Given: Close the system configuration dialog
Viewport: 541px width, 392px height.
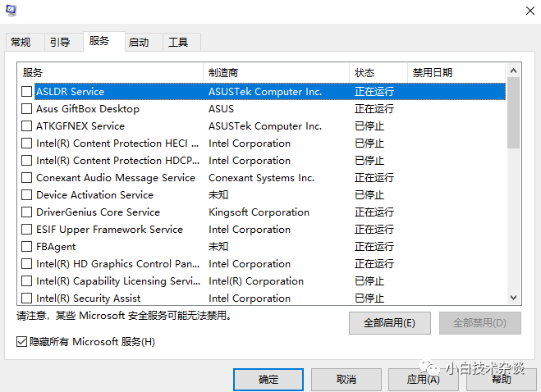Looking at the screenshot, I should (530, 11).
